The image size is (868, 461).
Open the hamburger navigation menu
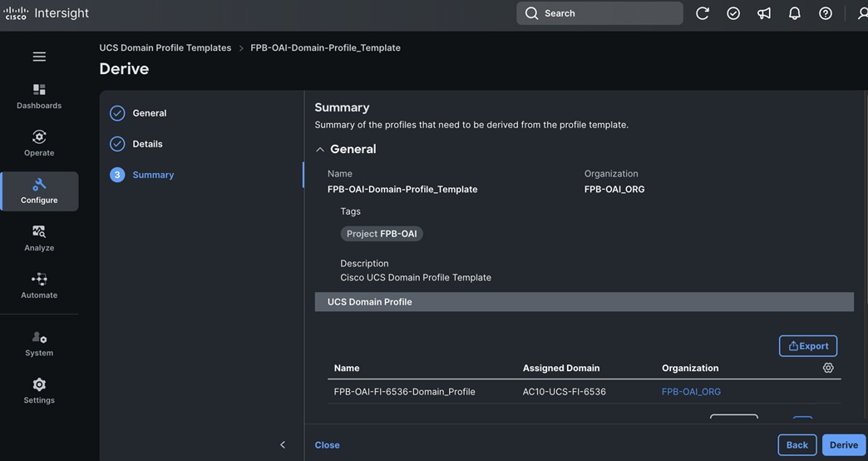pyautogui.click(x=39, y=57)
